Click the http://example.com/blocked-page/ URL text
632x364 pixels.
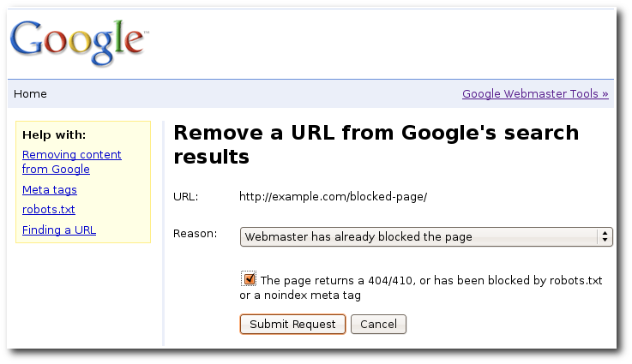click(x=333, y=197)
